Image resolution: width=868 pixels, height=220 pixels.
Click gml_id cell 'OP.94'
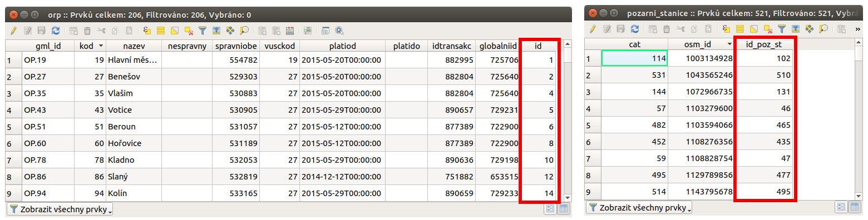point(48,193)
